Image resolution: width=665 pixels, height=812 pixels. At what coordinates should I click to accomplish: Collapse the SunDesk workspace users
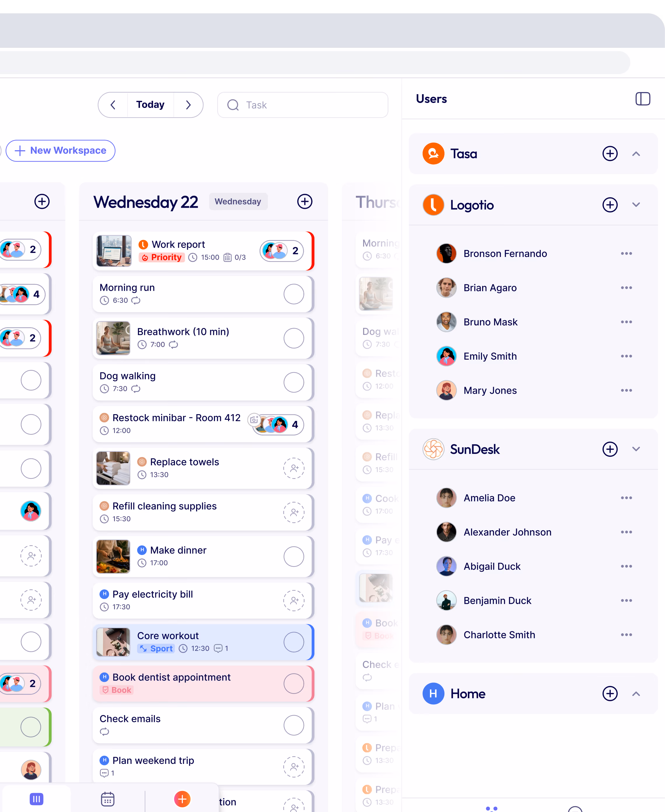(x=636, y=449)
